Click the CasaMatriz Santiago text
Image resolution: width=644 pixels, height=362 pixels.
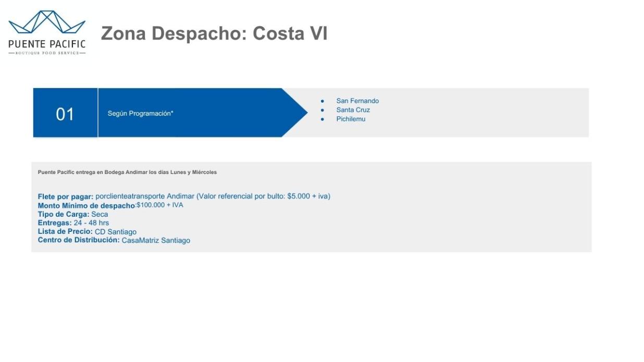156,241
